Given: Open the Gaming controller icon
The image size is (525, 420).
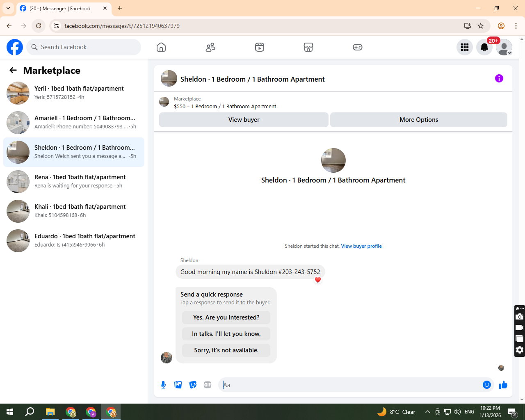Looking at the screenshot, I should click(x=358, y=47).
